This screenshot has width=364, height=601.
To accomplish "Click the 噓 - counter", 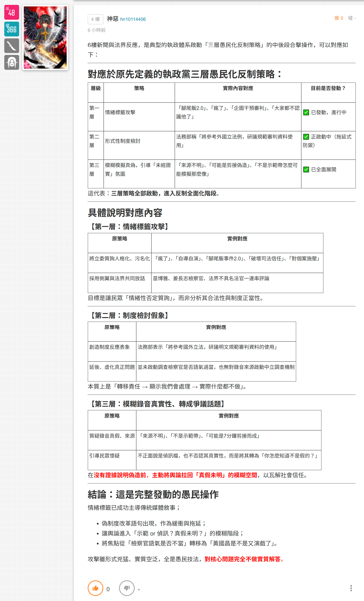I will click(x=352, y=18).
